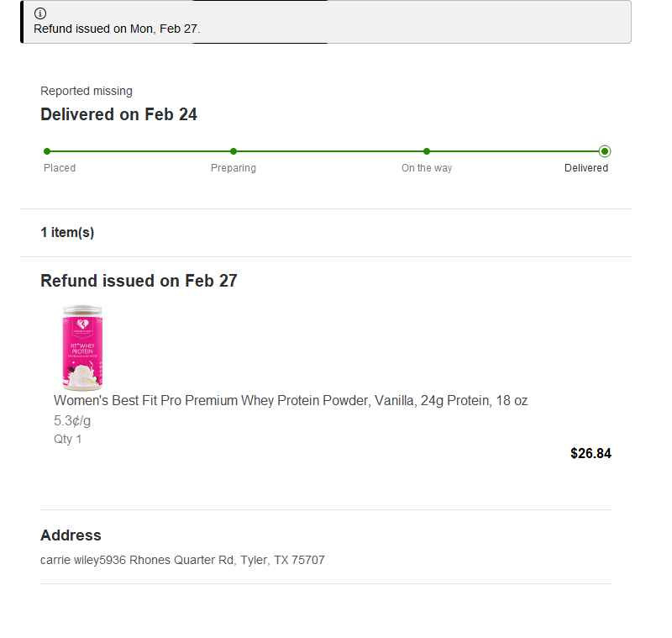Click the "Delivered" progress label
Viewport: 672px width, 638px height.
(x=586, y=168)
